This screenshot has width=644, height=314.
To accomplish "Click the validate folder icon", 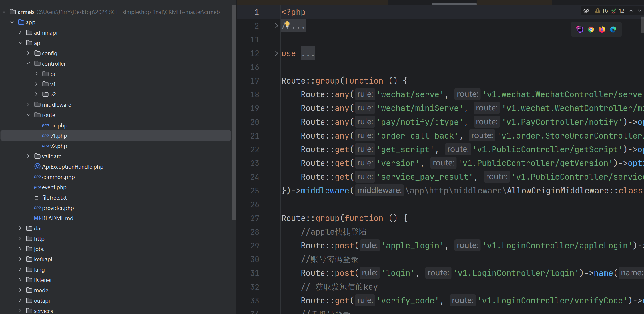I will point(37,156).
